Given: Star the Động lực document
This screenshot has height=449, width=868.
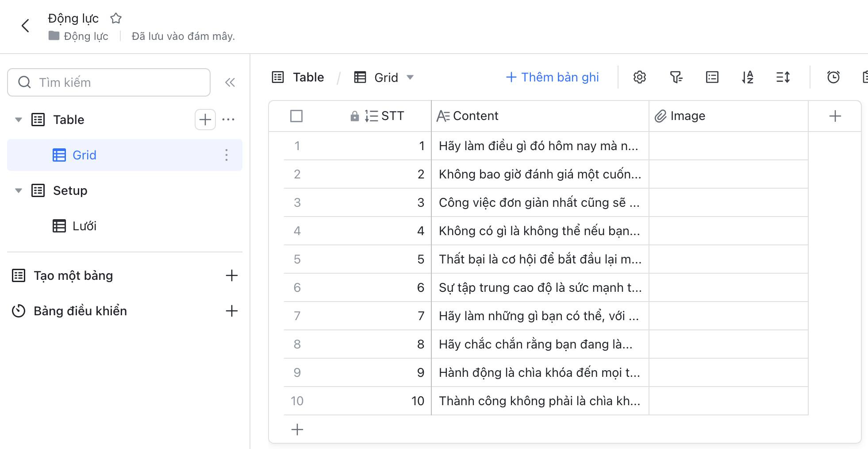Looking at the screenshot, I should [x=116, y=18].
